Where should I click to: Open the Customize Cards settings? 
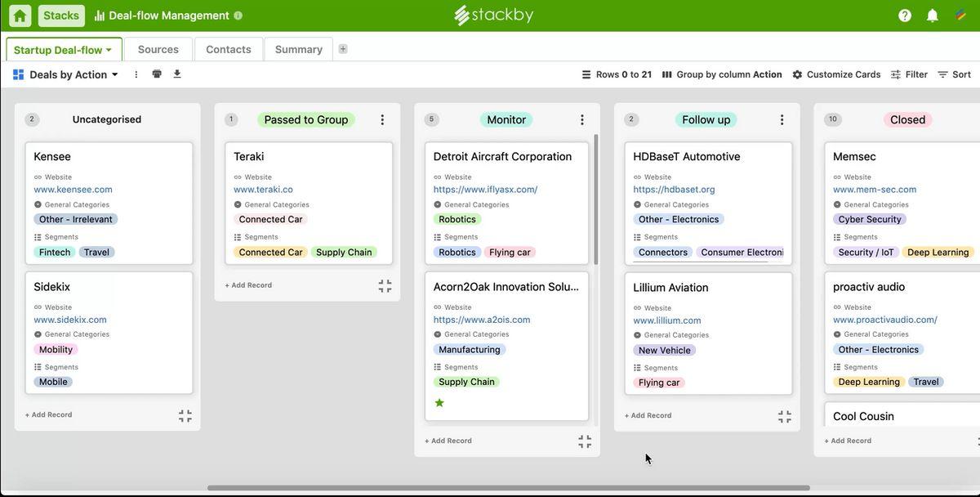coord(836,74)
